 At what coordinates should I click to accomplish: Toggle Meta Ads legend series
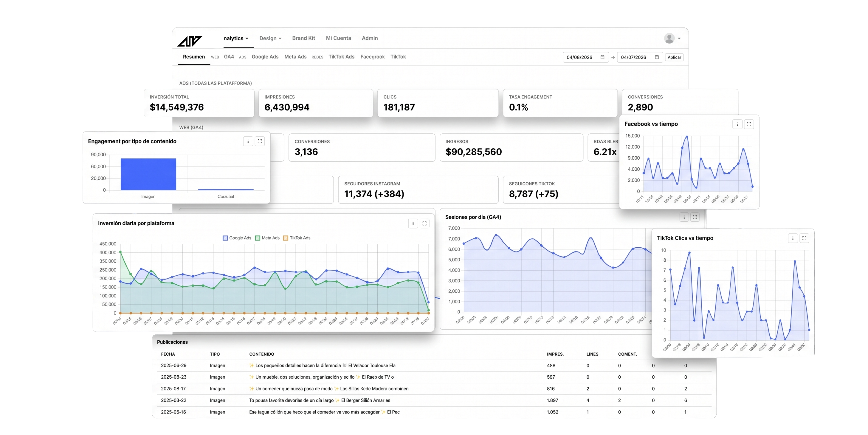(267, 238)
